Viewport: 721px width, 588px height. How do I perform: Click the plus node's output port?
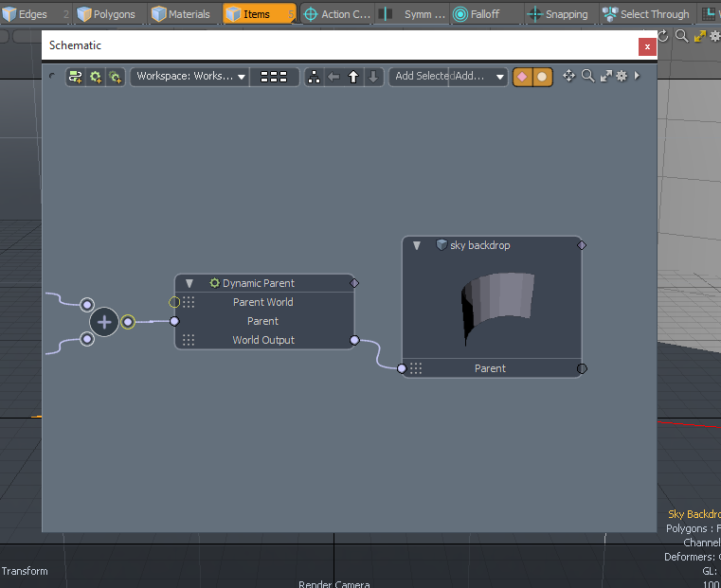(128, 322)
